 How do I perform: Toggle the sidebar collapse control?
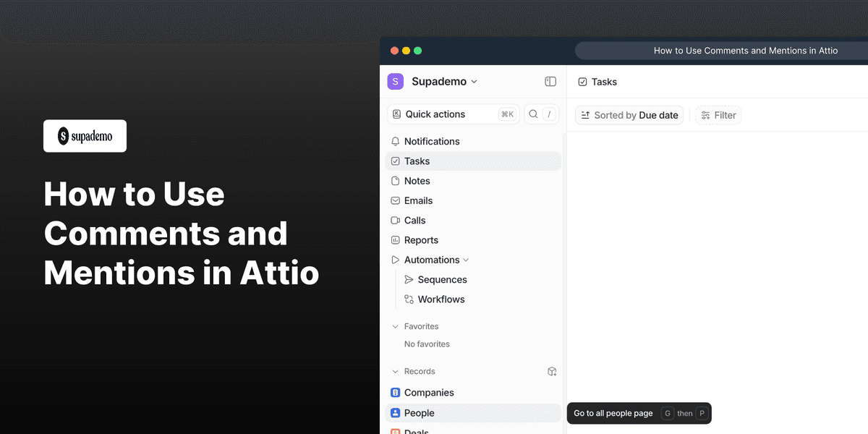pos(550,82)
